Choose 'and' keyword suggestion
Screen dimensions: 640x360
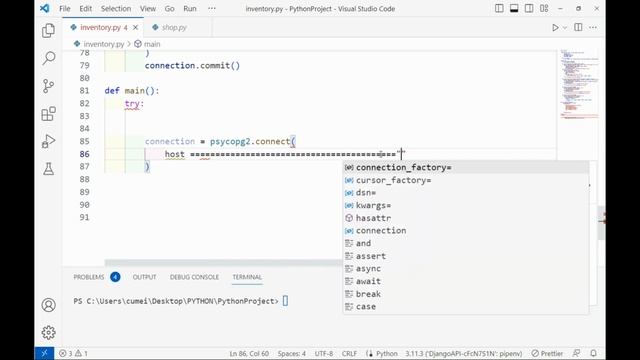(x=466, y=243)
